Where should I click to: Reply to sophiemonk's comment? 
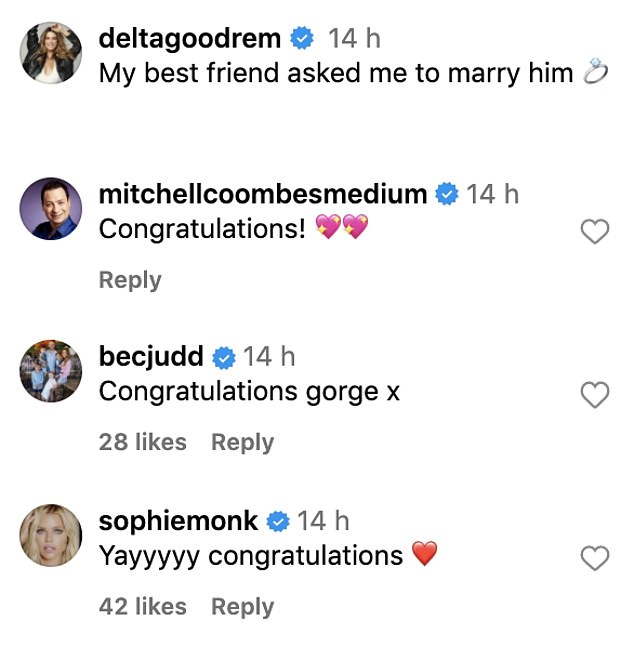(x=242, y=607)
